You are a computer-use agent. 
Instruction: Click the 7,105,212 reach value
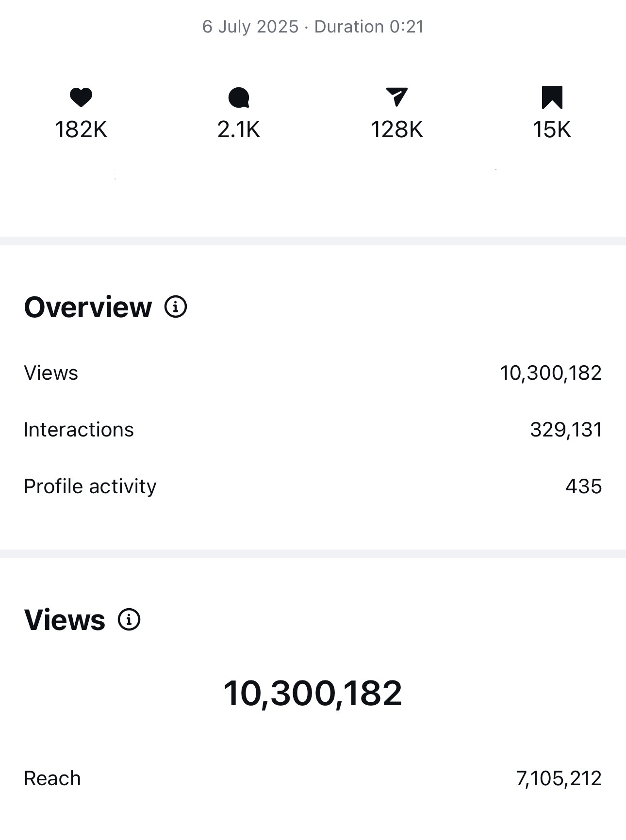pos(559,778)
